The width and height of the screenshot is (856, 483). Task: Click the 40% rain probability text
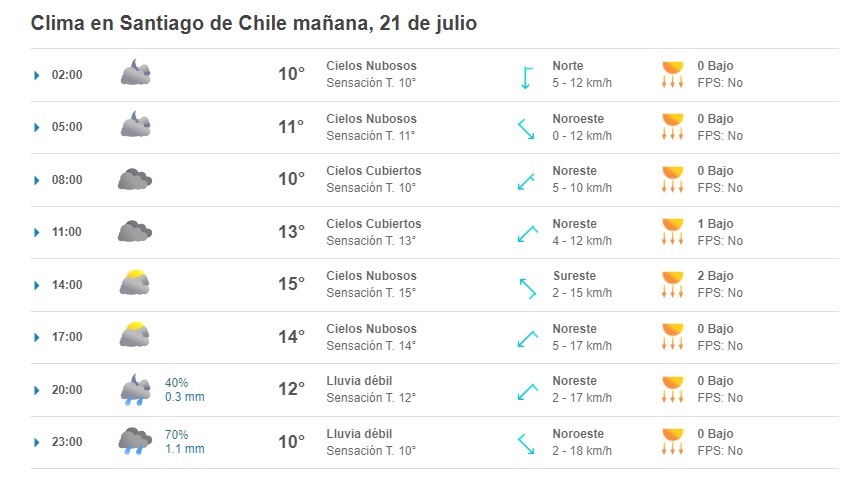coord(177,383)
